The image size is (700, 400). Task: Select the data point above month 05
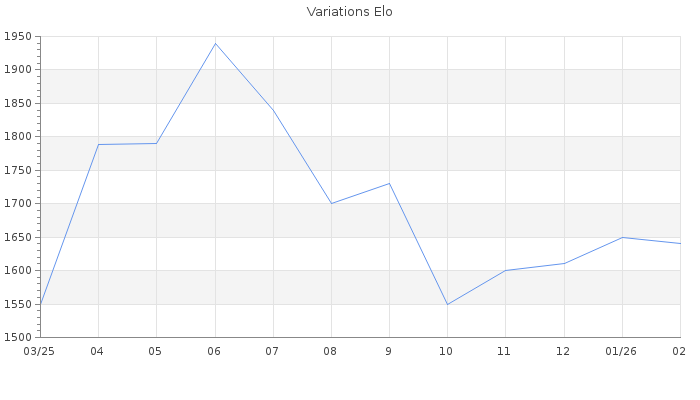pos(156,143)
